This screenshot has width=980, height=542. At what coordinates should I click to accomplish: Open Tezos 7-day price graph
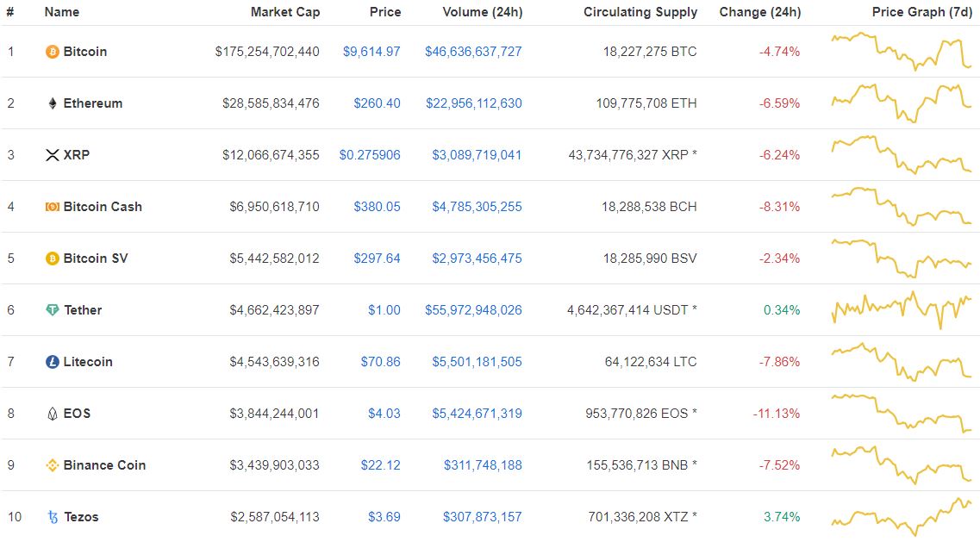(902, 517)
